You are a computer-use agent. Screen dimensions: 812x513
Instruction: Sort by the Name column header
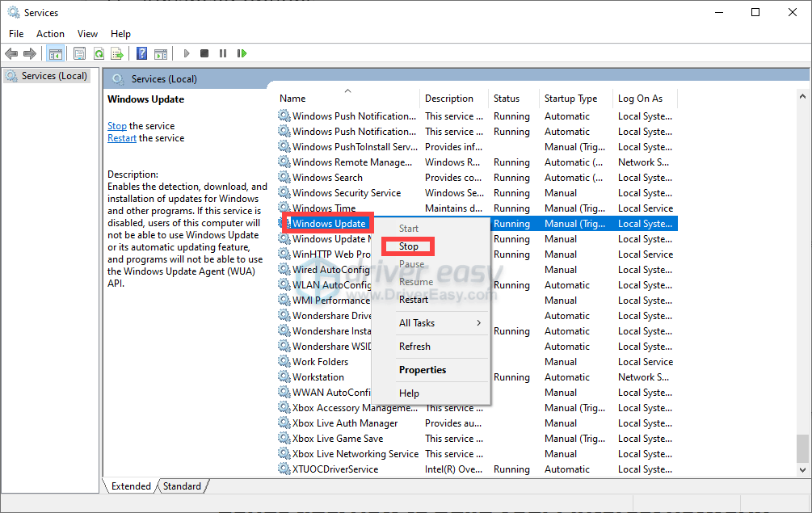(348, 99)
